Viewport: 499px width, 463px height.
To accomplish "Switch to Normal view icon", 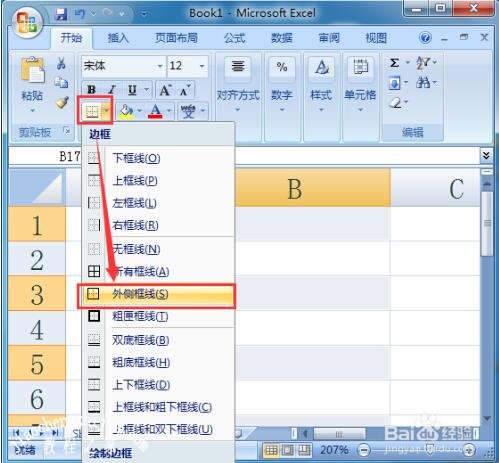I will pyautogui.click(x=271, y=451).
